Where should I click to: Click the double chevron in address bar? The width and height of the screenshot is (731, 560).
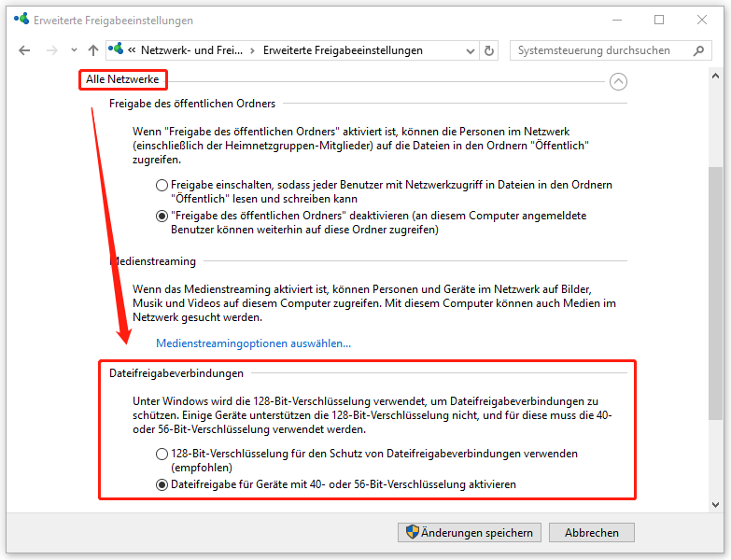pos(132,50)
